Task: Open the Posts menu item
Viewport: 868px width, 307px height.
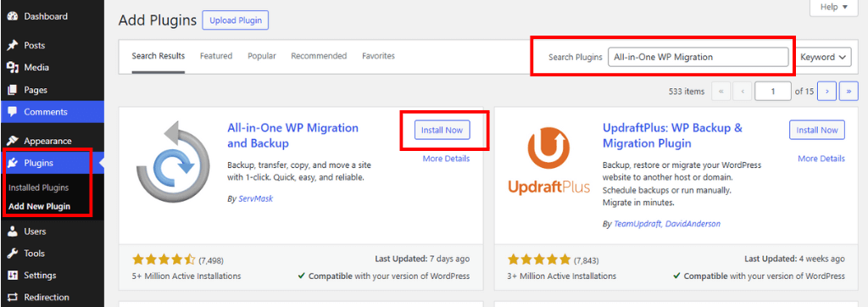Action: [52, 46]
